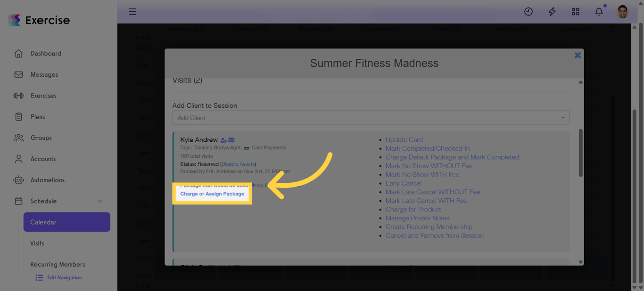This screenshot has height=291, width=644.
Task: Toggle the hamburger menu icon
Action: pyautogui.click(x=132, y=11)
